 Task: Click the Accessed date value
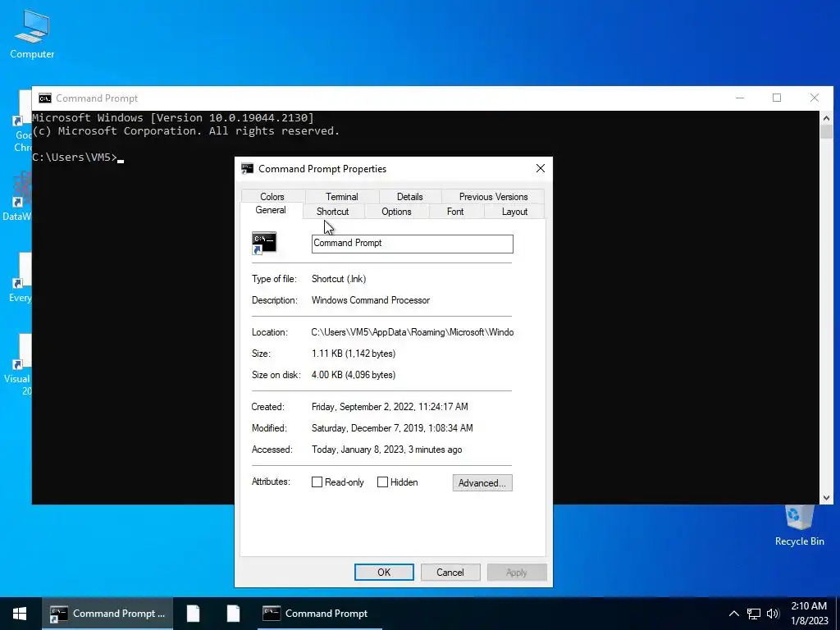tap(387, 450)
